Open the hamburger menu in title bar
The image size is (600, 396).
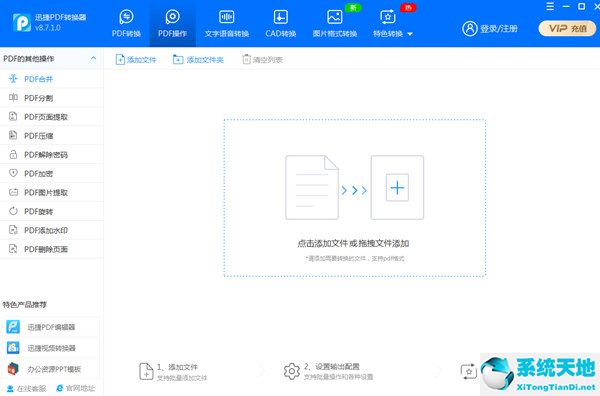coord(550,6)
